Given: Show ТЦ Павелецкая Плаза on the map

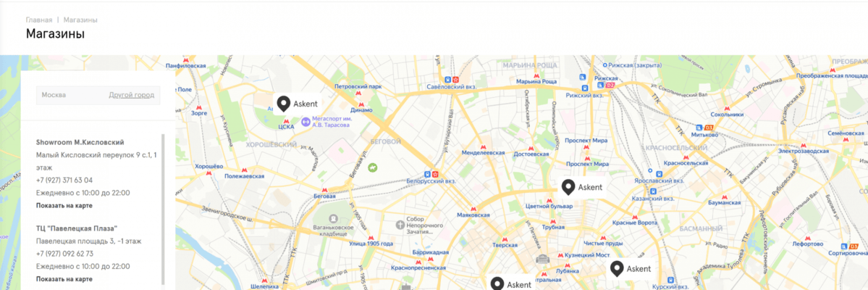Looking at the screenshot, I should tap(64, 279).
